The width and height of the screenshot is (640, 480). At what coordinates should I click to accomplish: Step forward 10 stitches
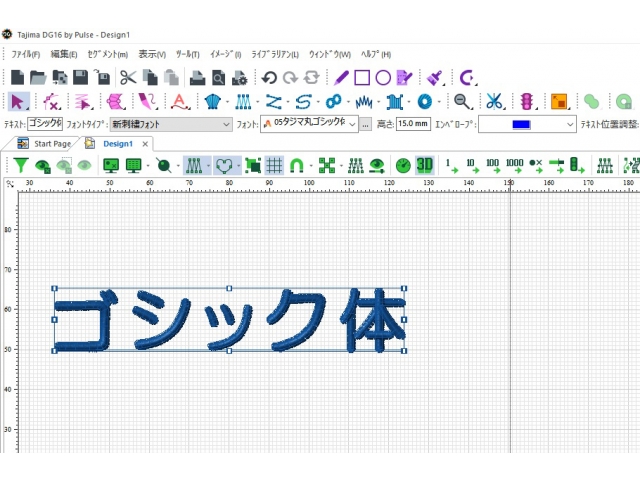coord(472,165)
